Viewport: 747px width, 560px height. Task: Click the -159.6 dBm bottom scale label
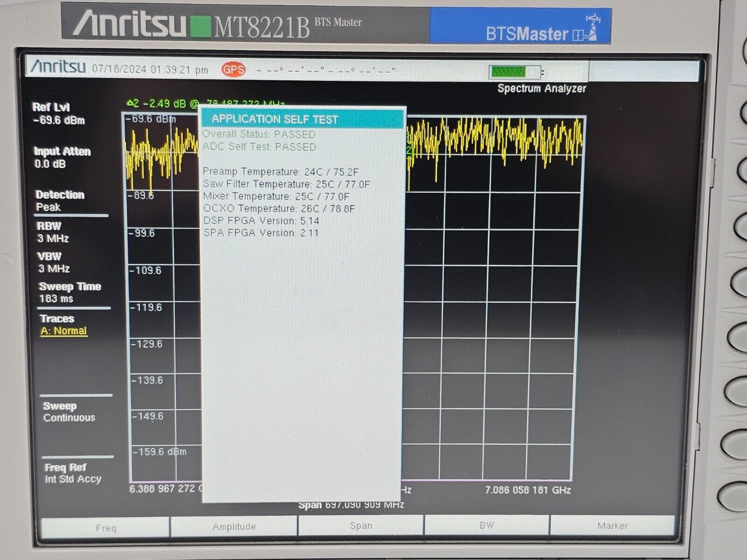pos(159,452)
